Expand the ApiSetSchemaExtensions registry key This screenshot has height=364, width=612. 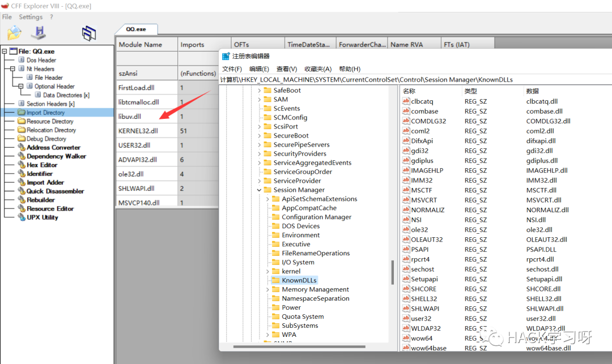click(x=267, y=199)
